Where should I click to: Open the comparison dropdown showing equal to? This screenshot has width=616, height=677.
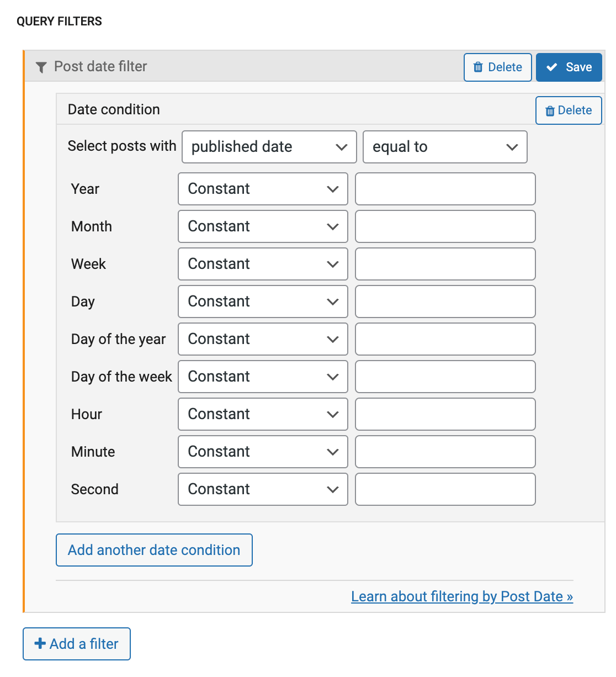click(x=445, y=147)
